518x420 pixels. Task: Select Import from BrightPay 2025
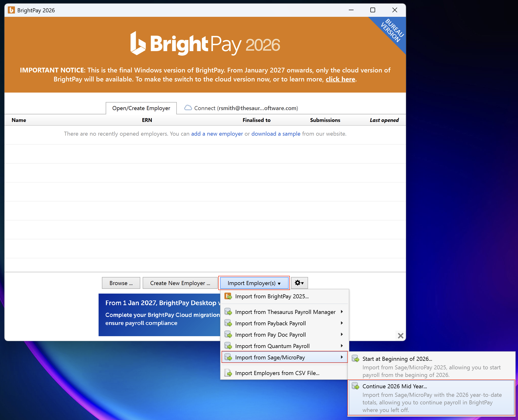point(285,296)
